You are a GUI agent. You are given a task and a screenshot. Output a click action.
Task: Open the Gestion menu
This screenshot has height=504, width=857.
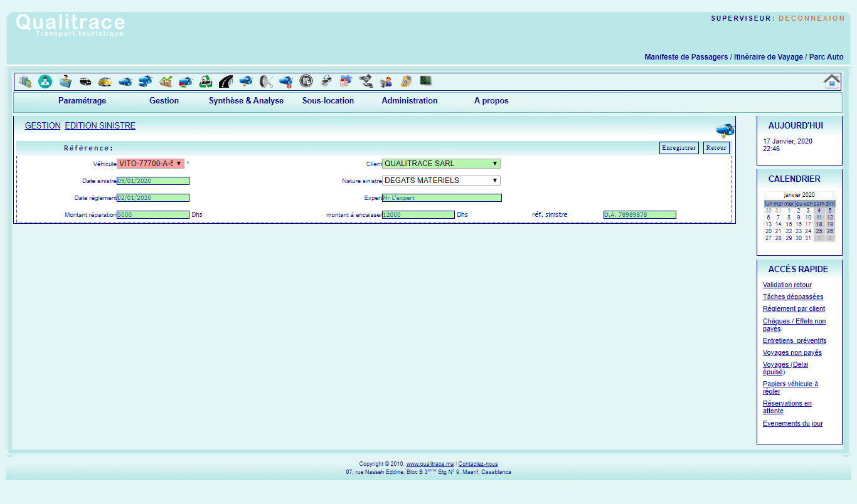(164, 101)
